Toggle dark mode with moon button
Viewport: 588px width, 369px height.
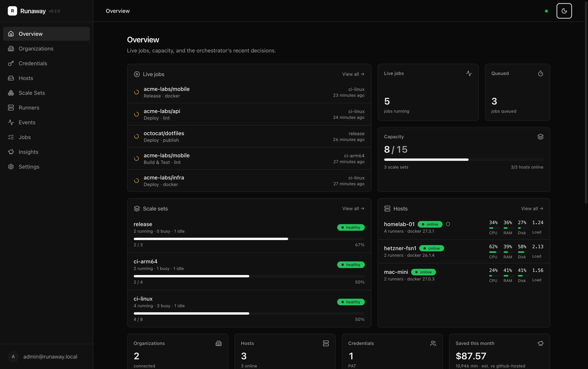click(564, 11)
